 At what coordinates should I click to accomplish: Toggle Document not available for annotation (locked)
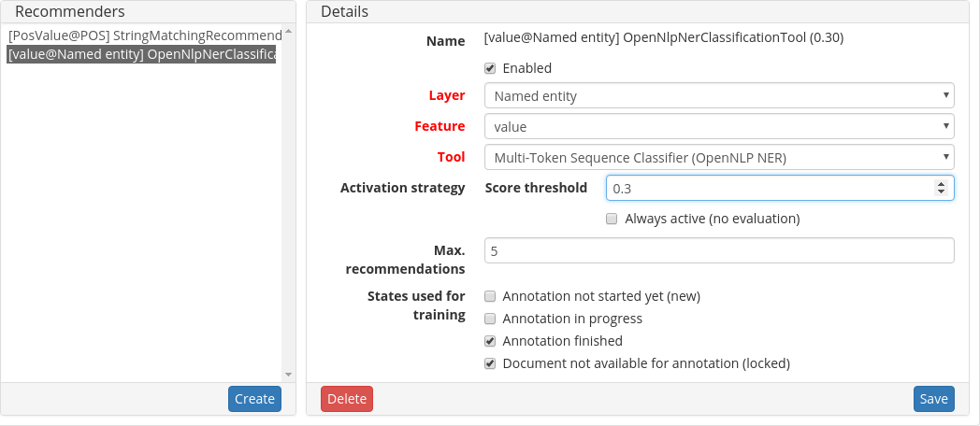490,363
